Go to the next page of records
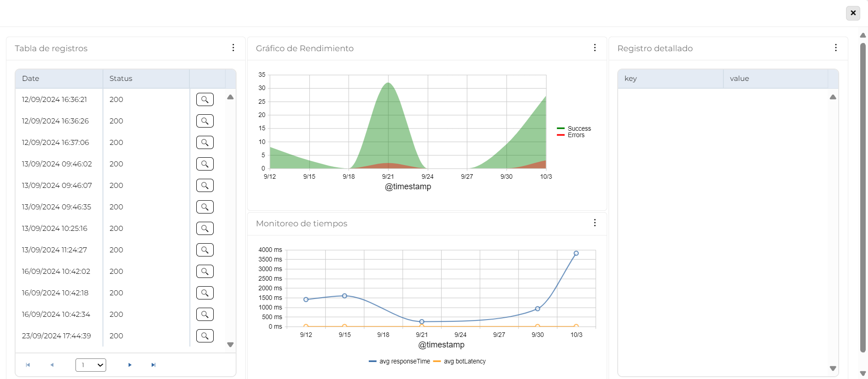 pos(130,365)
